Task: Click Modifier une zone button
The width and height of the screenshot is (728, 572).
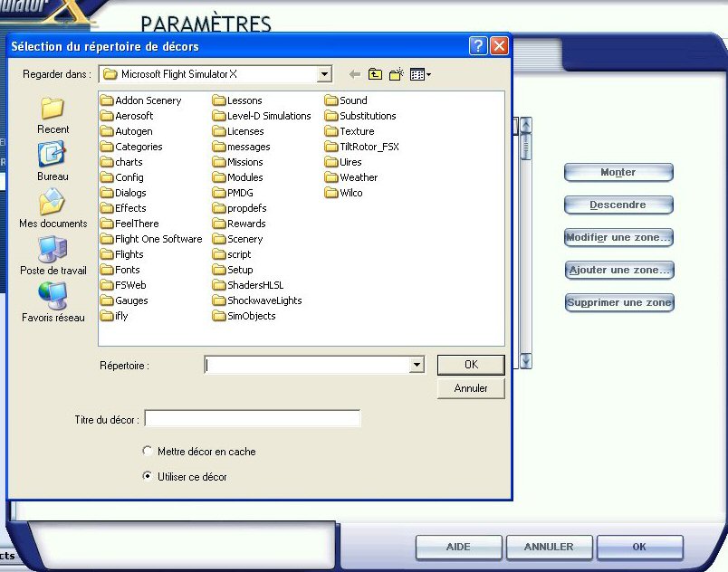Action: point(618,237)
